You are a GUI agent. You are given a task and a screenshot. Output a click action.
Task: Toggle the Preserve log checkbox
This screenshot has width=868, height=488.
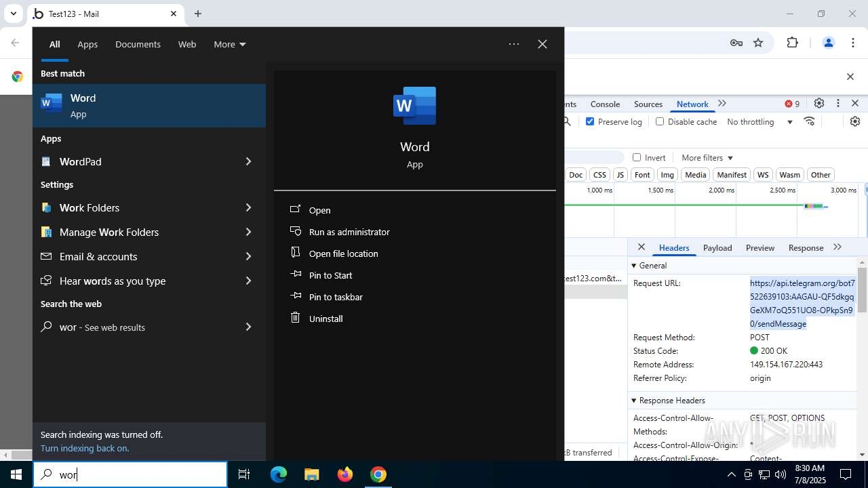[x=590, y=121]
